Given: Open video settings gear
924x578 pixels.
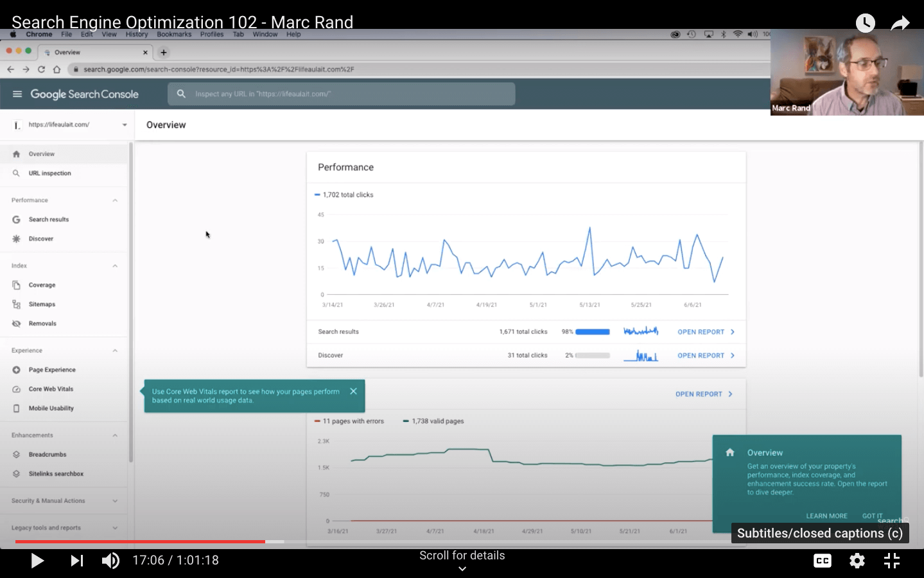Looking at the screenshot, I should [857, 561].
